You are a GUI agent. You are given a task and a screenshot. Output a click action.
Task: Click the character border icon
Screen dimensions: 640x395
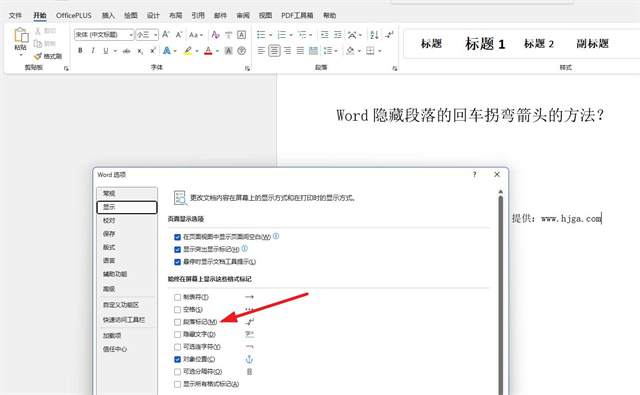pyautogui.click(x=242, y=35)
